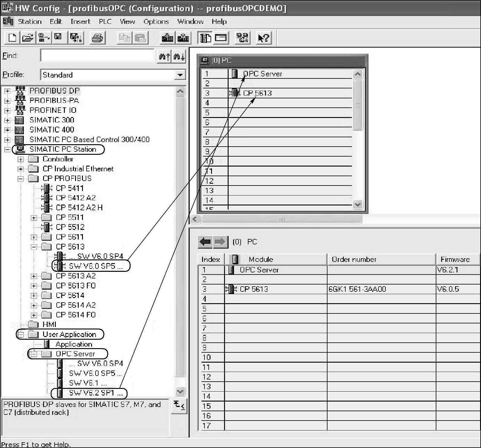This screenshot has width=481, height=448.
Task: Select the CP 5412 A2 H catalog entry
Action: click(79, 208)
